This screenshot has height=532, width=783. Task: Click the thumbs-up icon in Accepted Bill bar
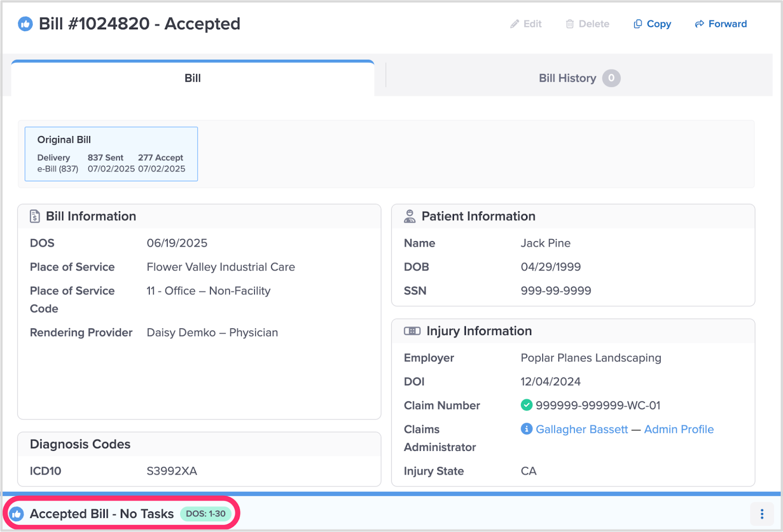coord(17,514)
